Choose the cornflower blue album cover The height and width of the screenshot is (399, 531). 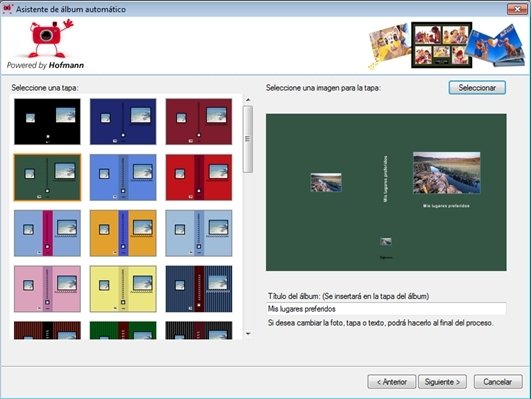pos(123,177)
